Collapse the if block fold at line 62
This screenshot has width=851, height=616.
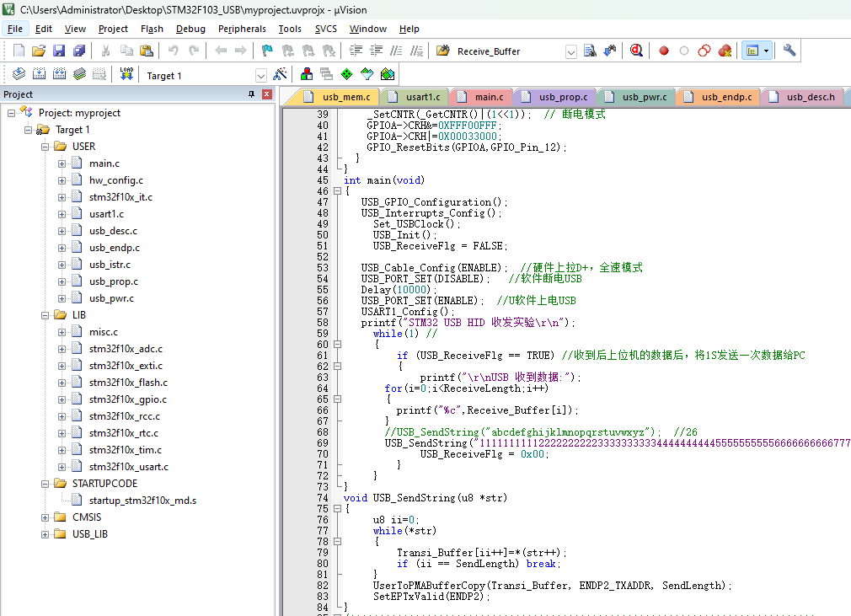pos(337,367)
